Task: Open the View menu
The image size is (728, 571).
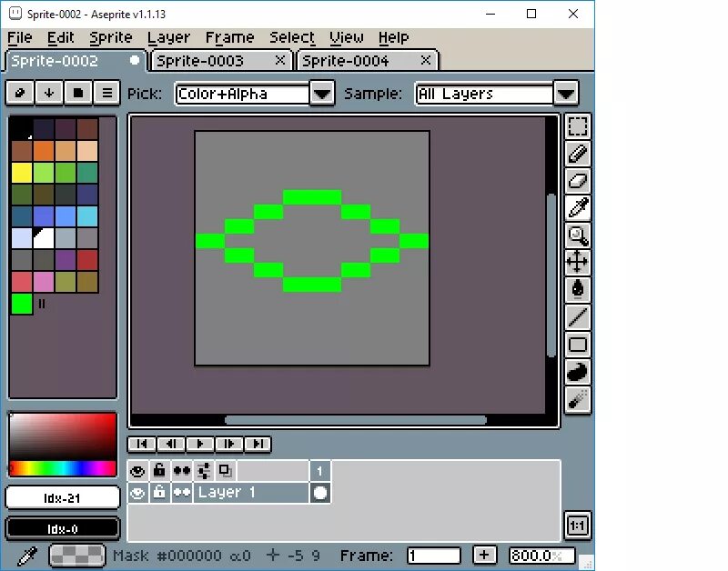Action: click(x=347, y=37)
